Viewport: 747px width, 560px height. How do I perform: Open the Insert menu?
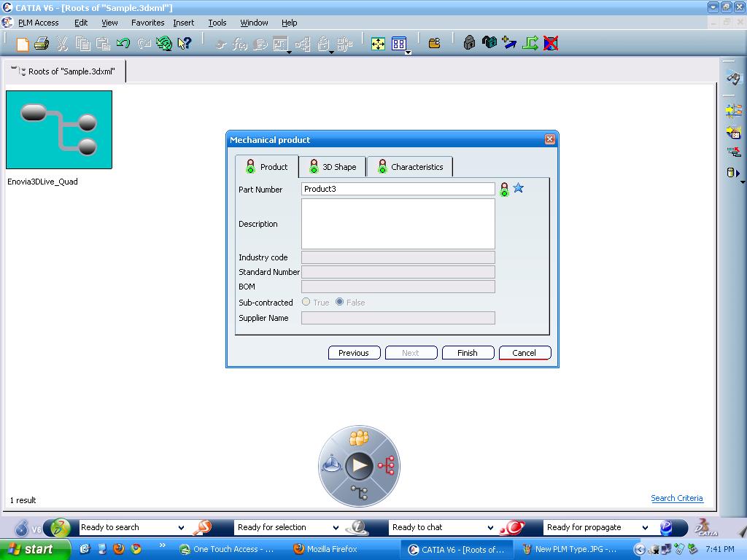183,23
